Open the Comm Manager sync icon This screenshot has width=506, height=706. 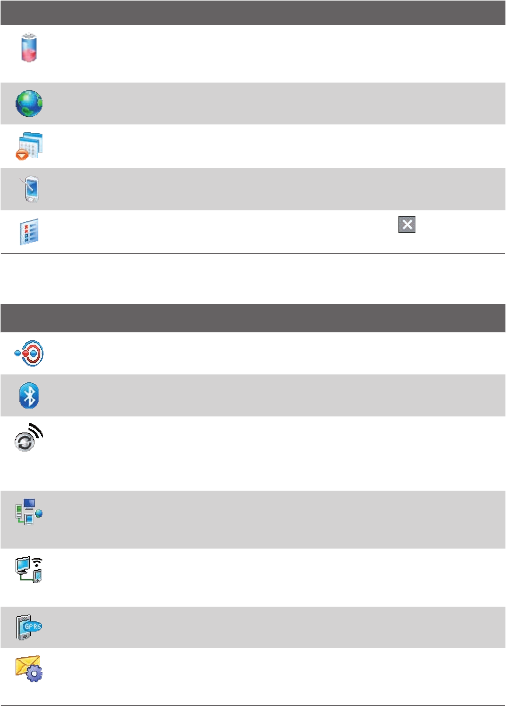coord(29,437)
